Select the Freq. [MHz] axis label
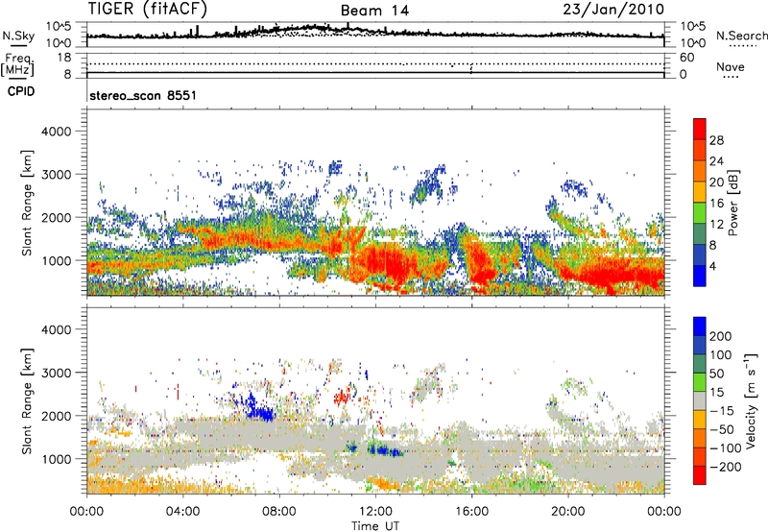 tap(18, 65)
